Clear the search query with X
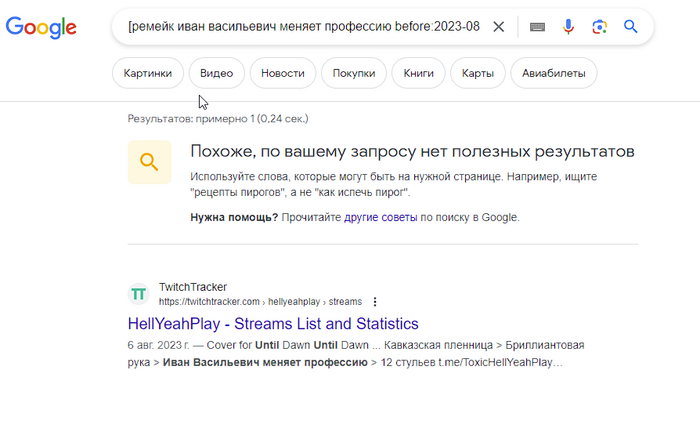 click(x=499, y=27)
